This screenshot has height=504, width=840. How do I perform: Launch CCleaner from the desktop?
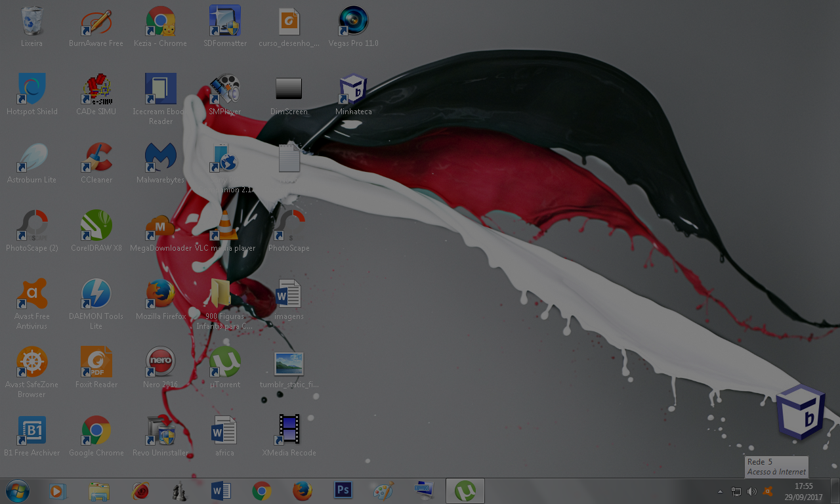click(96, 163)
